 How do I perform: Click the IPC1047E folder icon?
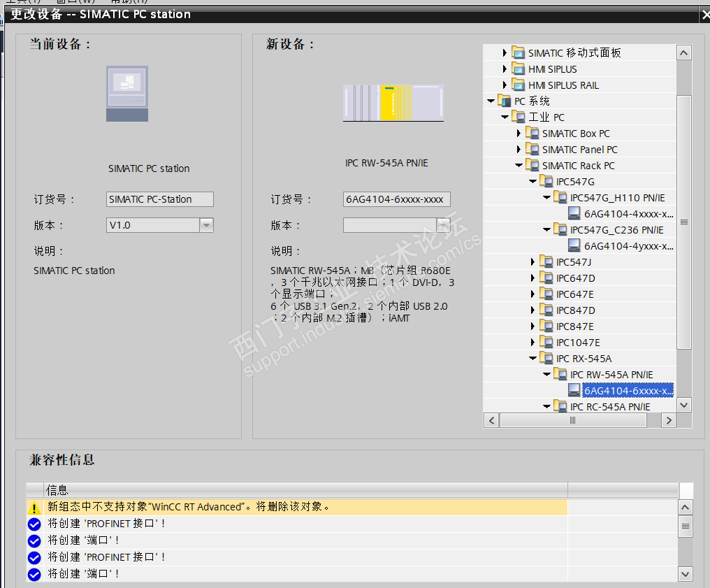(x=546, y=342)
